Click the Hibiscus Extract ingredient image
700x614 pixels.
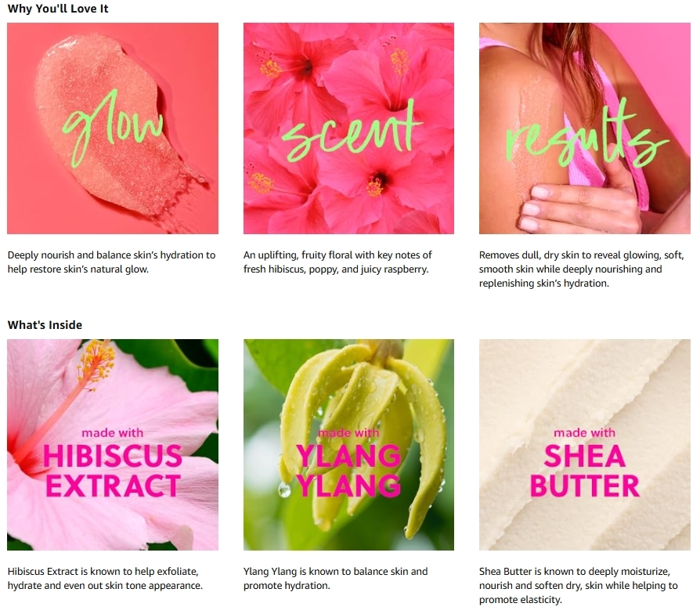(113, 444)
